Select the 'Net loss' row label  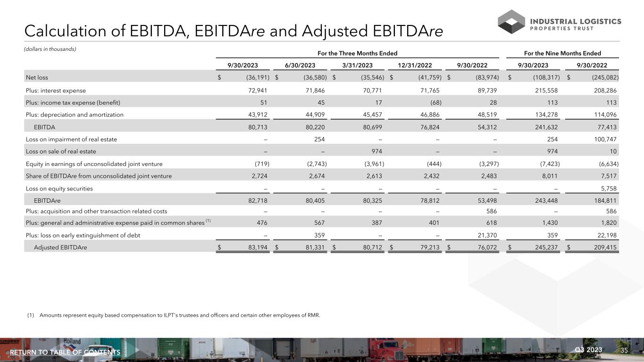pyautogui.click(x=37, y=77)
